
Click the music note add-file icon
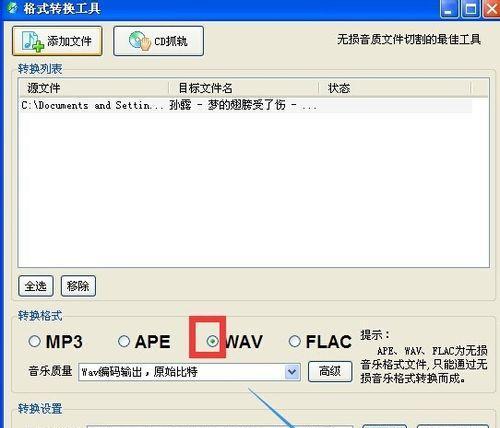click(x=33, y=41)
